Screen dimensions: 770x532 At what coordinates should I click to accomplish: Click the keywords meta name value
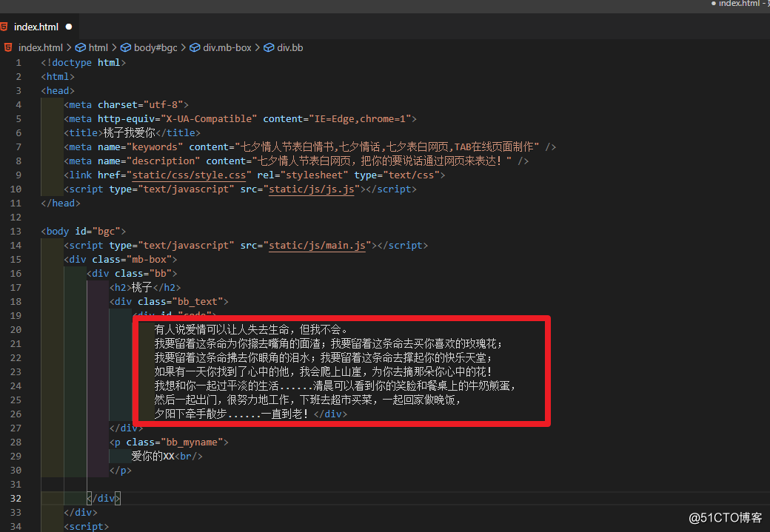click(x=155, y=147)
